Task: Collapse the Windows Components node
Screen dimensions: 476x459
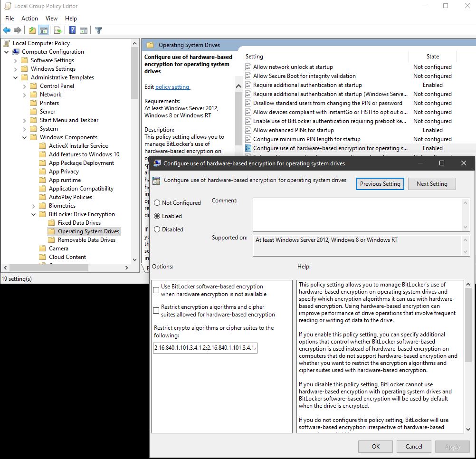Action: 25,137
